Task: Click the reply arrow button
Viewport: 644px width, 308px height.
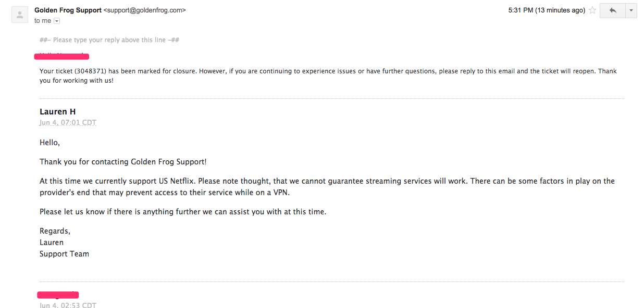Action: click(612, 10)
